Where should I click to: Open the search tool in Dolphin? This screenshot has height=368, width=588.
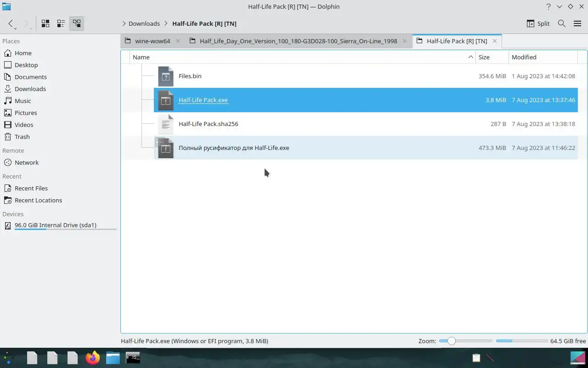561,23
